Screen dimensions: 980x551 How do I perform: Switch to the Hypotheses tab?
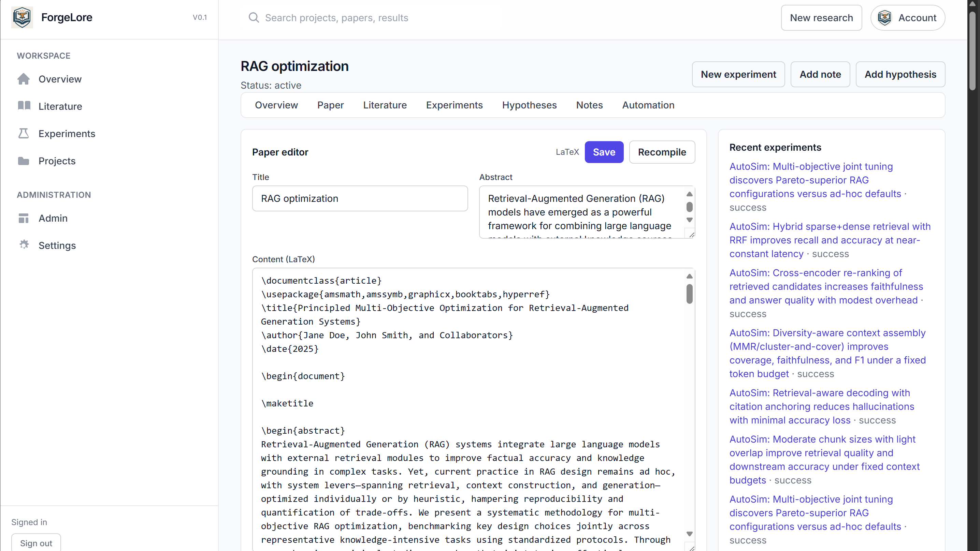529,105
